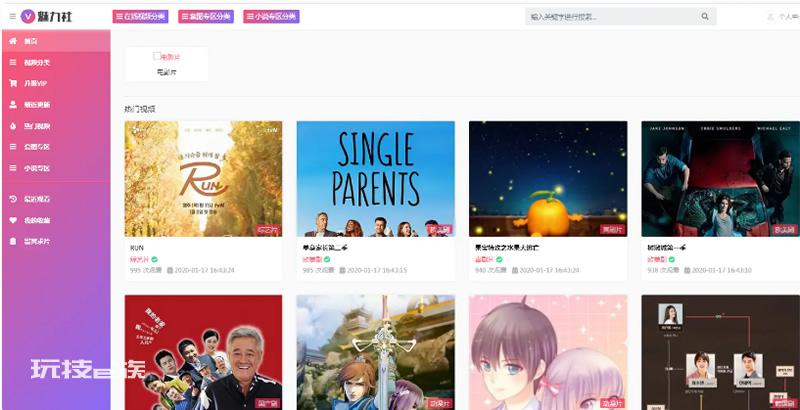Open the first pink category dropdown in header
This screenshot has width=800, height=410.
click(140, 16)
